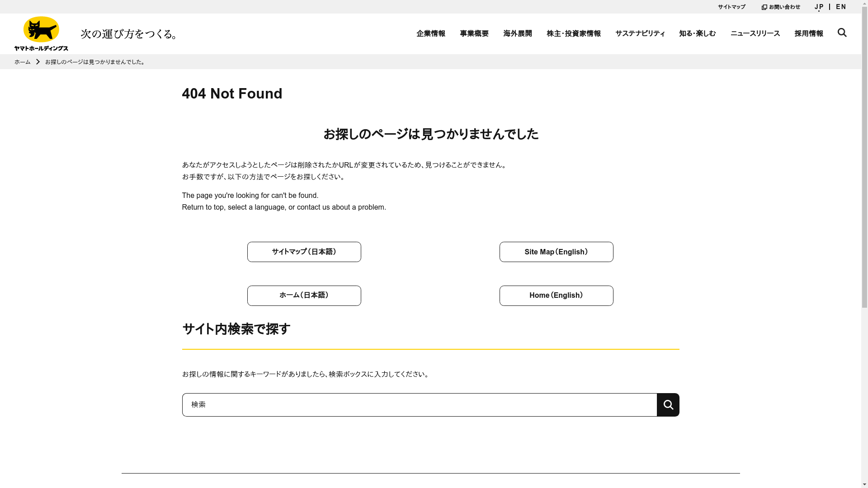This screenshot has height=488, width=868.
Task: Switch language to EN
Action: click(841, 7)
